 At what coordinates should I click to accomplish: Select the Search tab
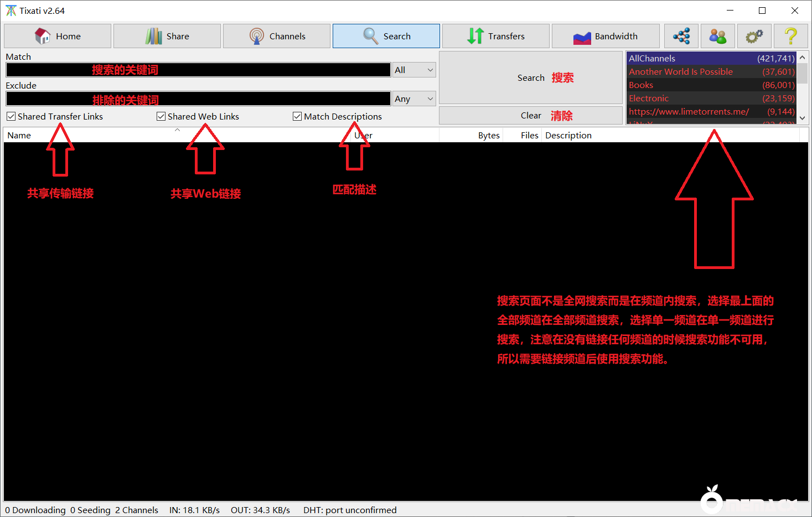click(x=386, y=36)
